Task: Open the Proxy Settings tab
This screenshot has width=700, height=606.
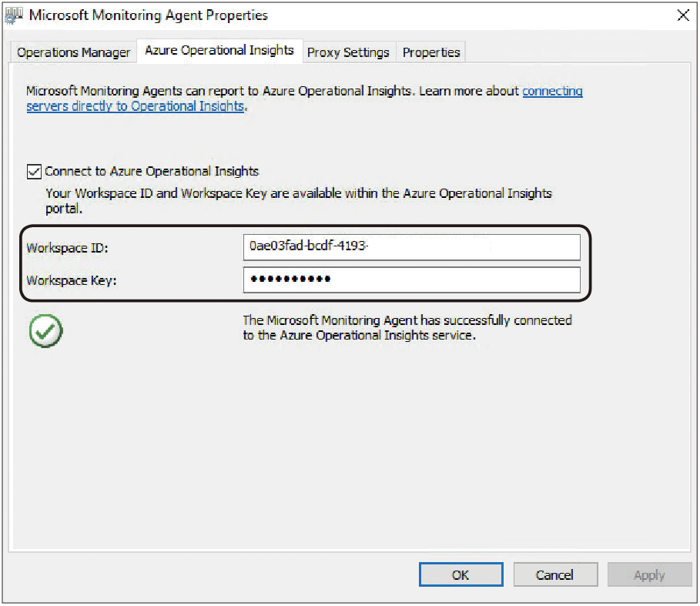Action: (x=348, y=52)
